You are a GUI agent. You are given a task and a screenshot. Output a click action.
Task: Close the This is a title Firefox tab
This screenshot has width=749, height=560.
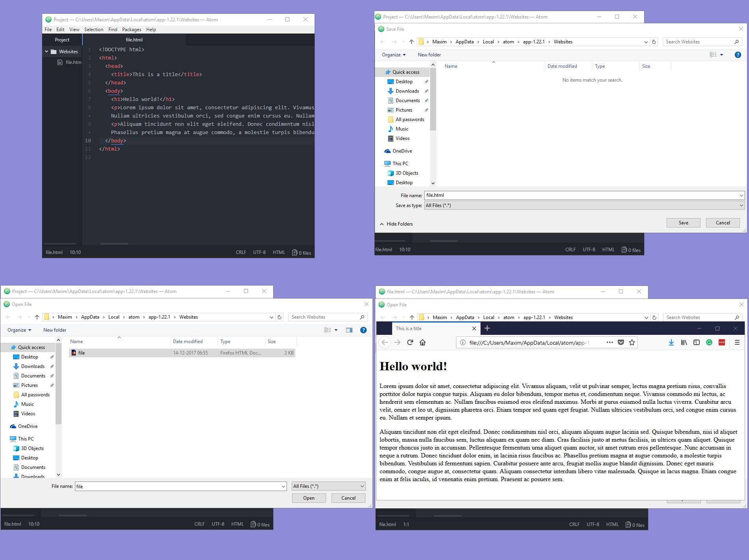point(474,329)
